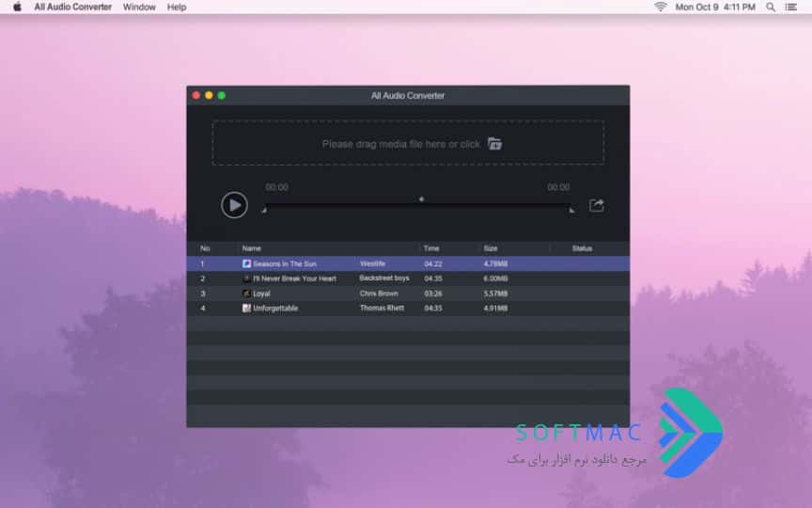Click the Status column header
Viewport: 812px width, 508px height.
pos(582,248)
